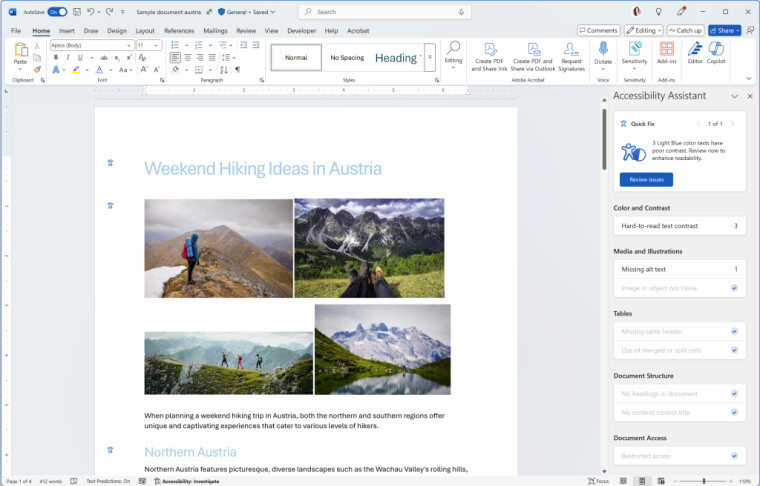
Task: Switch to the Layout tab
Action: coord(145,31)
